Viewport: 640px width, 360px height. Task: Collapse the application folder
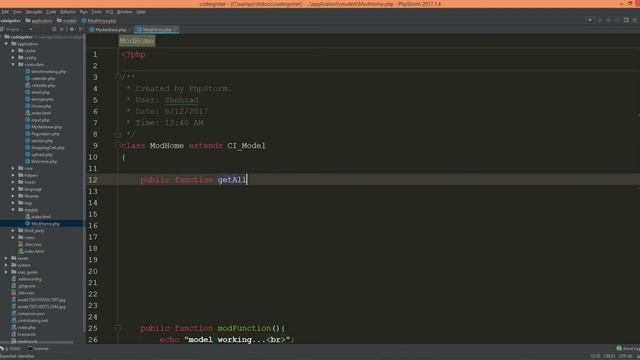(x=6, y=44)
